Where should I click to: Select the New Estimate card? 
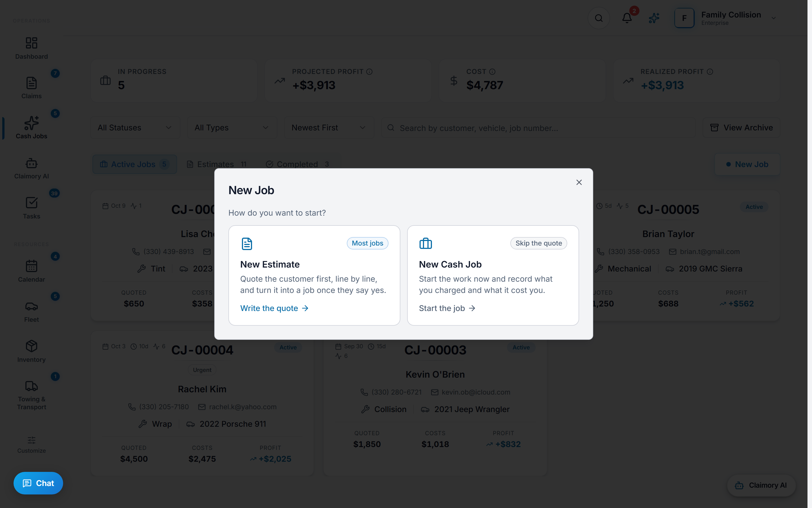coord(314,275)
